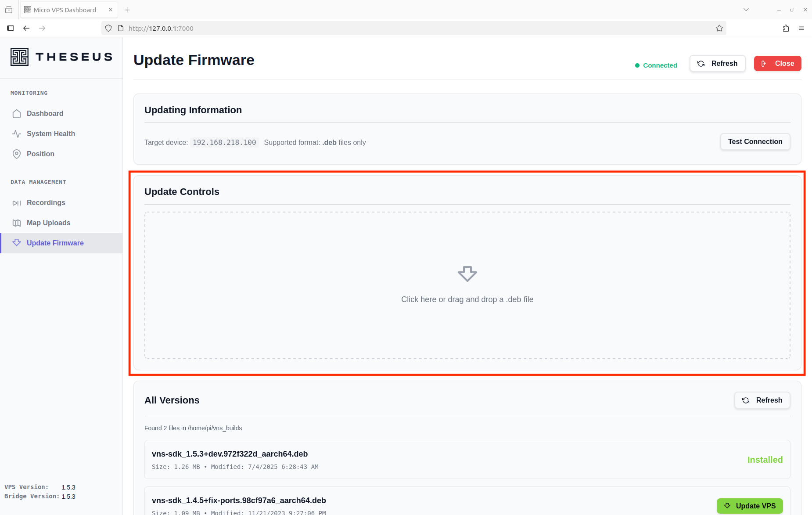Click the Map Uploads map icon
The width and height of the screenshot is (812, 515).
17,223
